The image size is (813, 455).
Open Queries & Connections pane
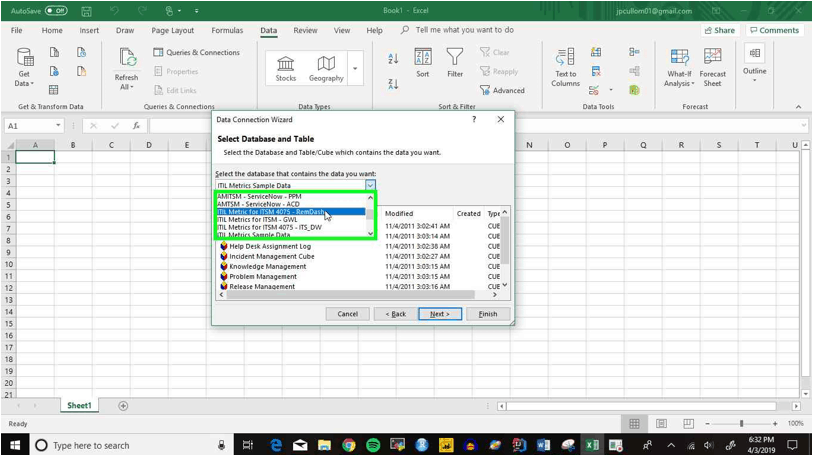coord(197,52)
